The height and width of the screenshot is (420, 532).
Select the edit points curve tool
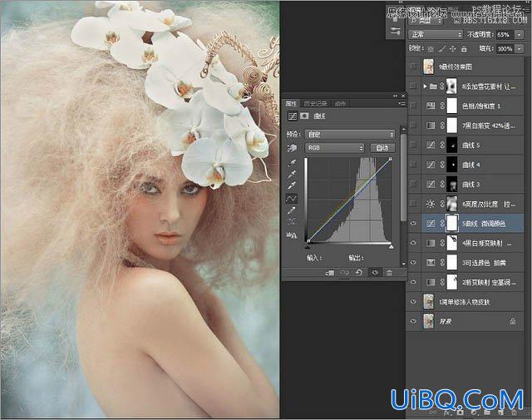point(292,198)
